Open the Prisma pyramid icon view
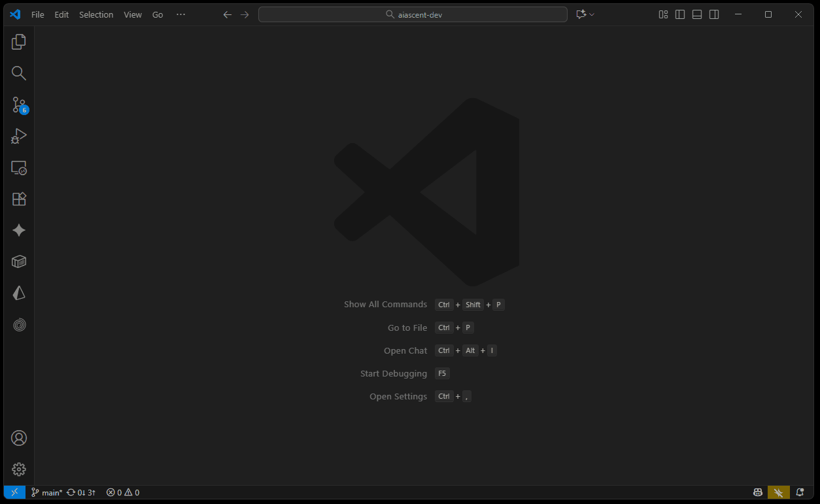820x504 pixels. pyautogui.click(x=19, y=294)
